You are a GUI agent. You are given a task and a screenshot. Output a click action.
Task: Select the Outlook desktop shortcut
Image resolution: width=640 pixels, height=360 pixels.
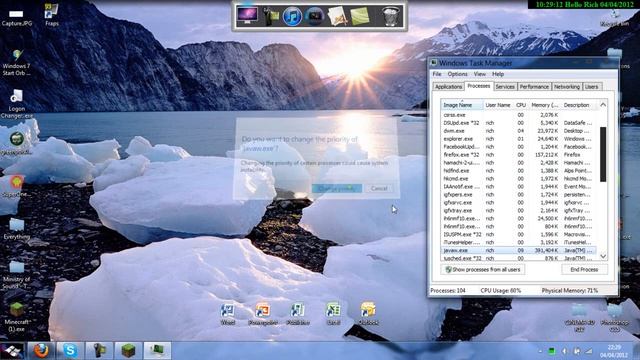(368, 314)
